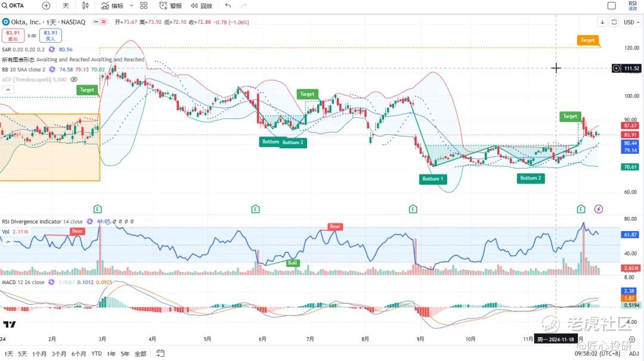The image size is (644, 361).
Task: Open the RSI saved layout menu
Action: pyautogui.click(x=633, y=5)
